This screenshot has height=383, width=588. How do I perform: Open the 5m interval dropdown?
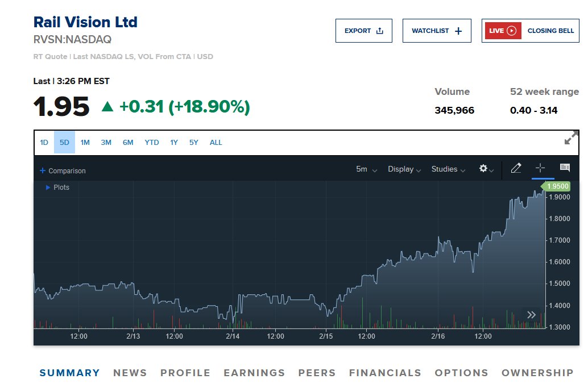(366, 169)
